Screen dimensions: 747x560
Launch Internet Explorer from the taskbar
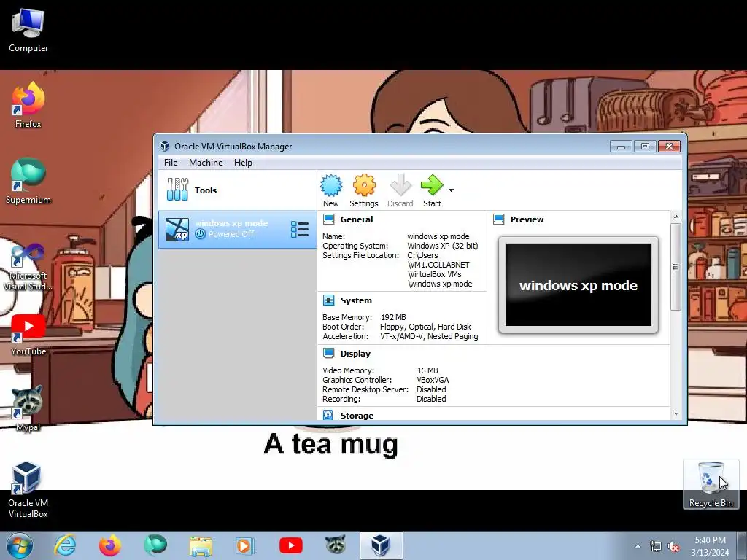pos(65,545)
